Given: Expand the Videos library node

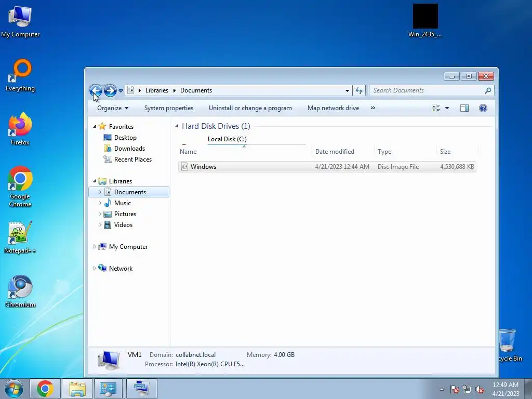Looking at the screenshot, I should 100,224.
